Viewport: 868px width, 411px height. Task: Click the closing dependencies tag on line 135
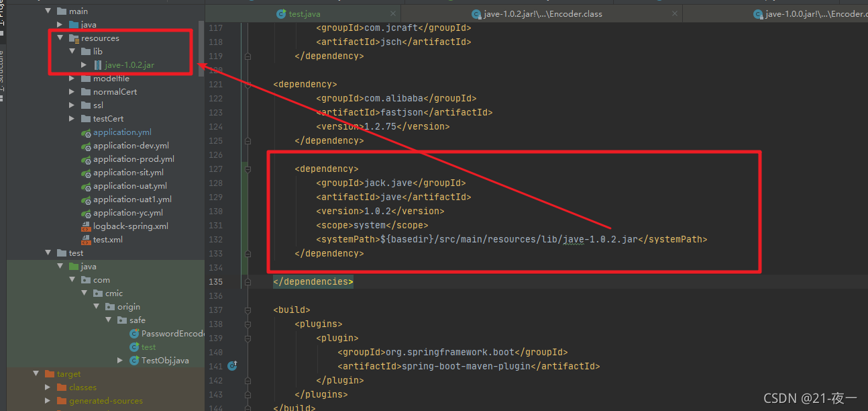coord(313,282)
